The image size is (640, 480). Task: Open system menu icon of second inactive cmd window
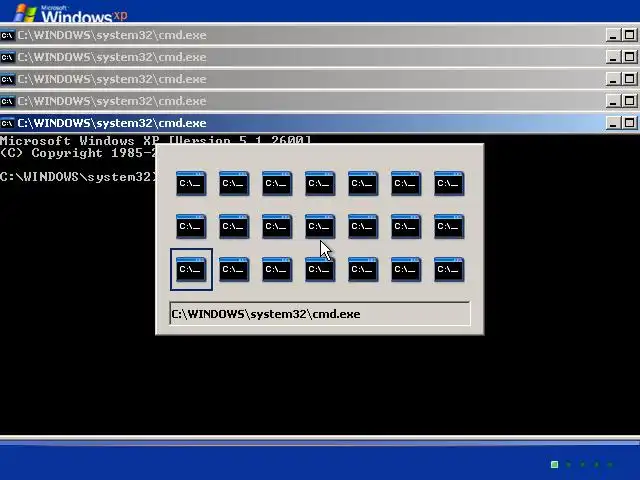[7, 57]
